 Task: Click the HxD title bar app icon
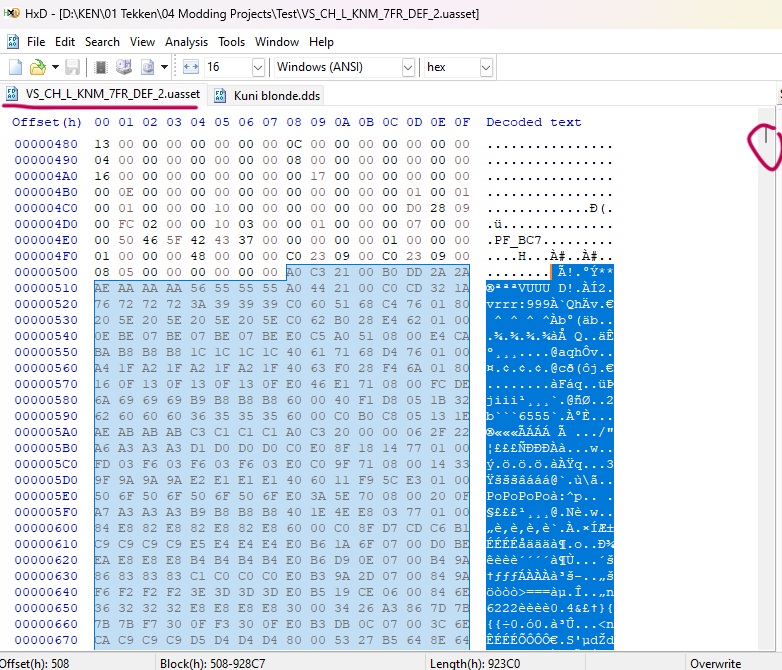pyautogui.click(x=11, y=13)
